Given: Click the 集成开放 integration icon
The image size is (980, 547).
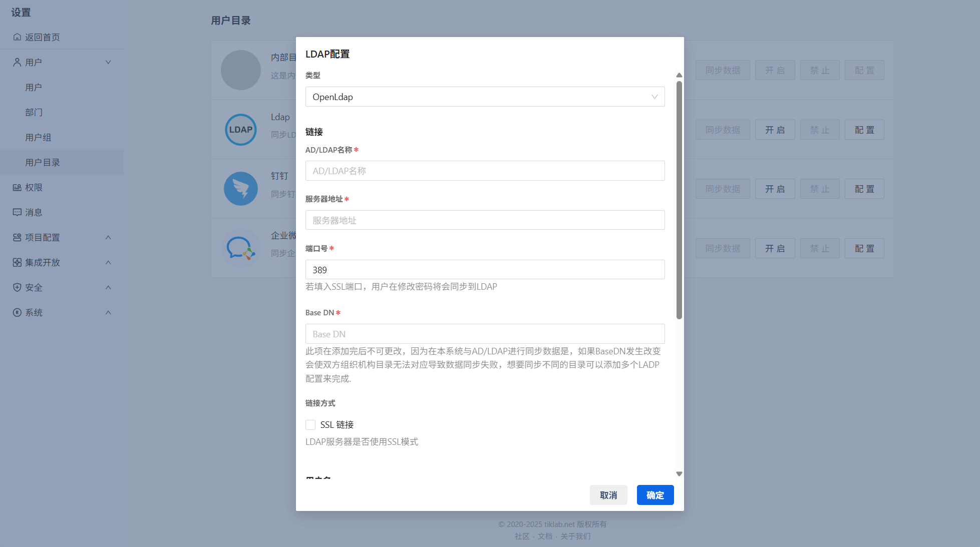Looking at the screenshot, I should pyautogui.click(x=17, y=262).
